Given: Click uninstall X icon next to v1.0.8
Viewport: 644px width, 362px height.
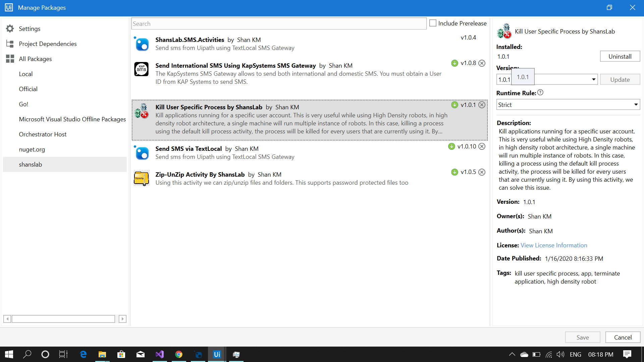Looking at the screenshot, I should click(x=482, y=63).
